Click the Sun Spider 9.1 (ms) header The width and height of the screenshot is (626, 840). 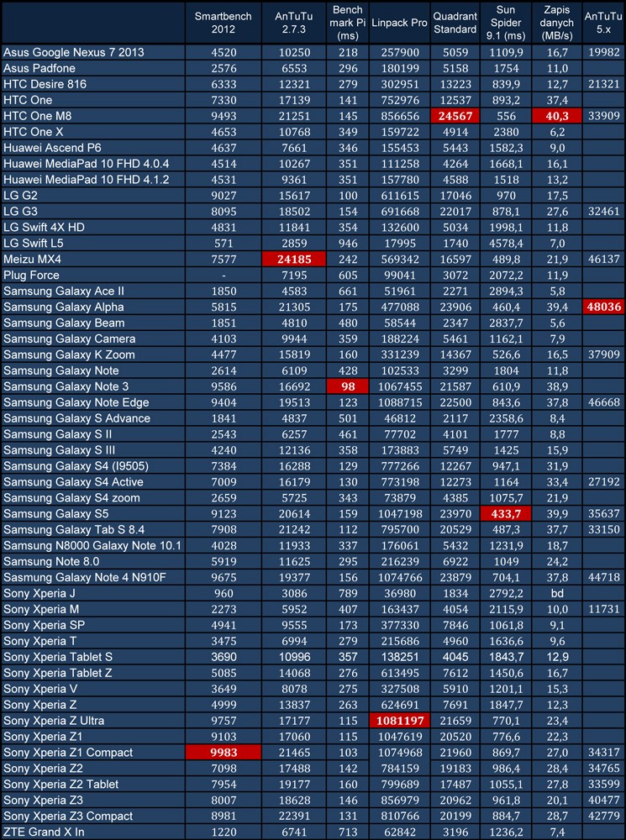tap(505, 23)
